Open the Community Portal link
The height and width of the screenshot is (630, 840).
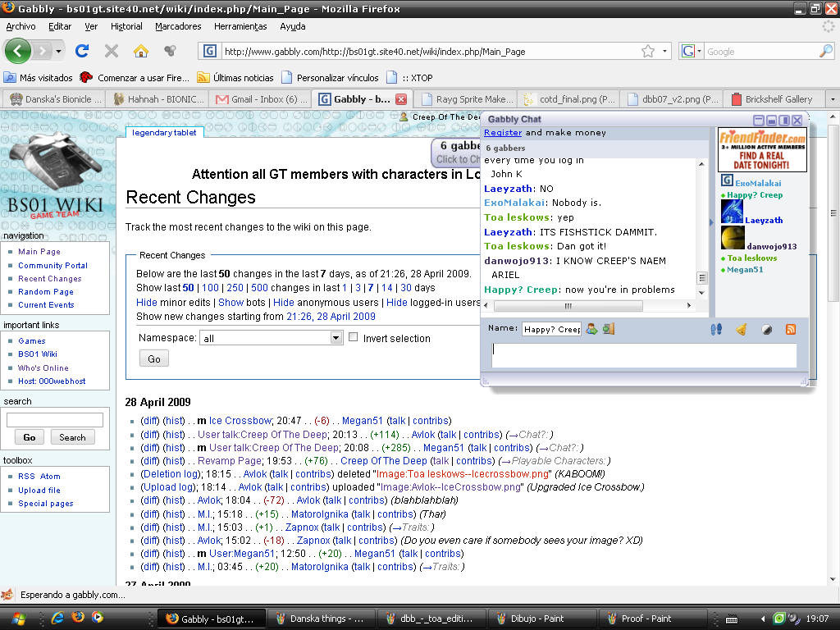click(x=52, y=265)
